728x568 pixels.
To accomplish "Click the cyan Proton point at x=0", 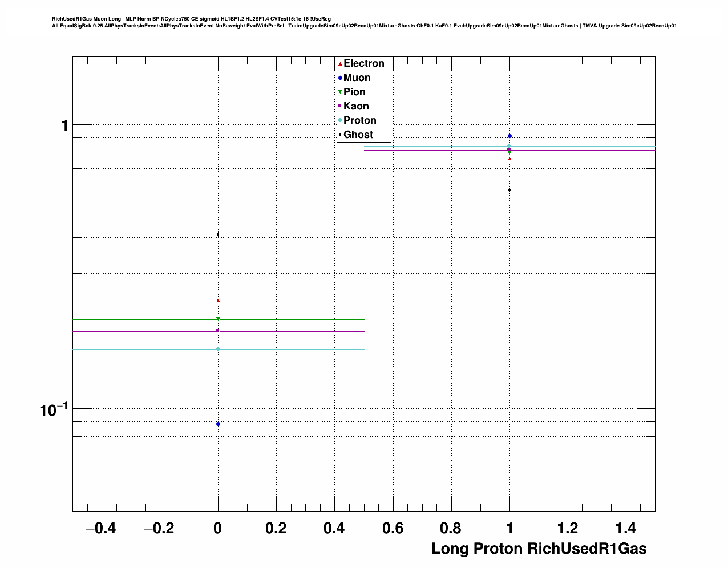I will 218,348.
